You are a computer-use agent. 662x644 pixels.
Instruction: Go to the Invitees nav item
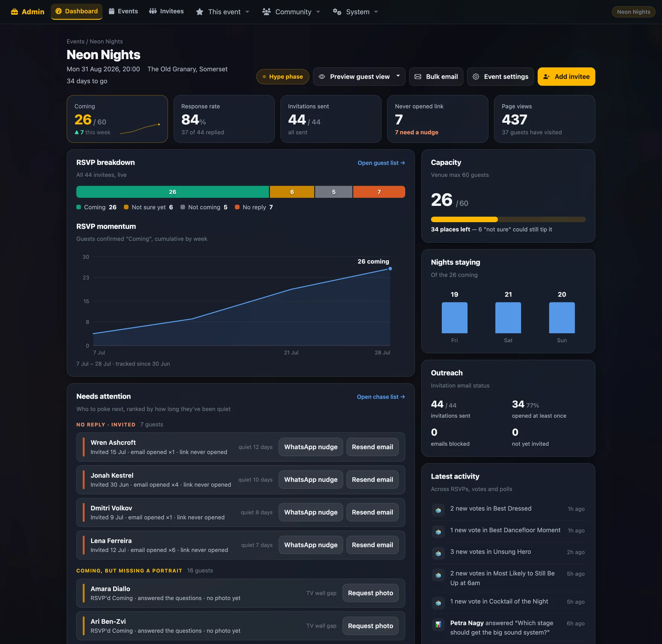(x=166, y=11)
